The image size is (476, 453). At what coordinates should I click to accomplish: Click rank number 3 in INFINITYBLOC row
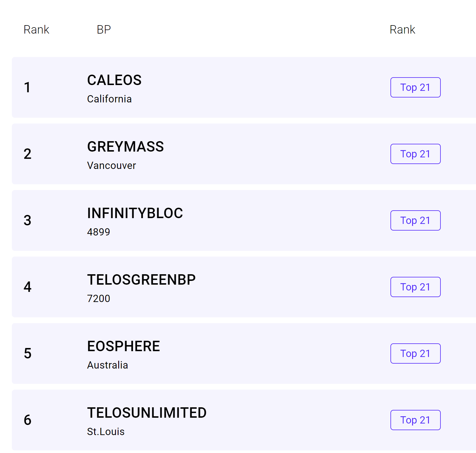point(27,220)
